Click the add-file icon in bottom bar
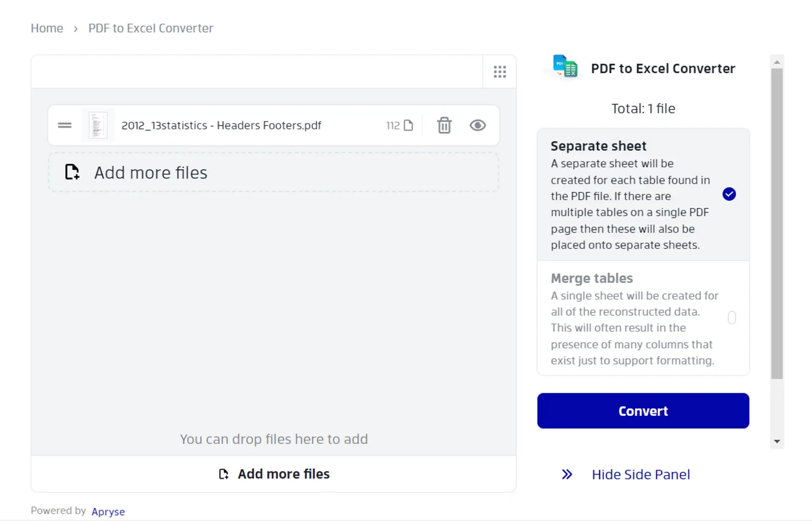This screenshot has width=812, height=521. [224, 474]
